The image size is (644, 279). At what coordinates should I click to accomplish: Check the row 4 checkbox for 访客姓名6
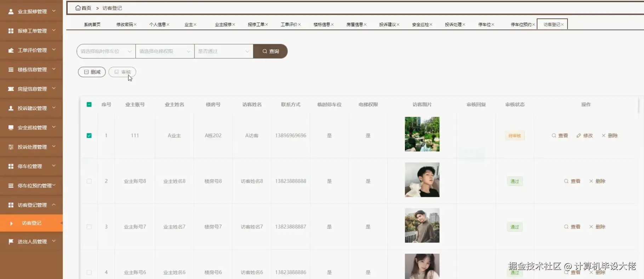(x=89, y=272)
